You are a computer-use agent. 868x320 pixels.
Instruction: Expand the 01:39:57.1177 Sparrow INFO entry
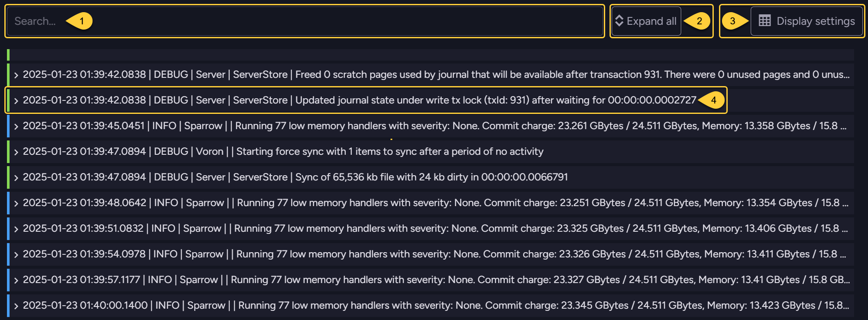click(x=16, y=280)
